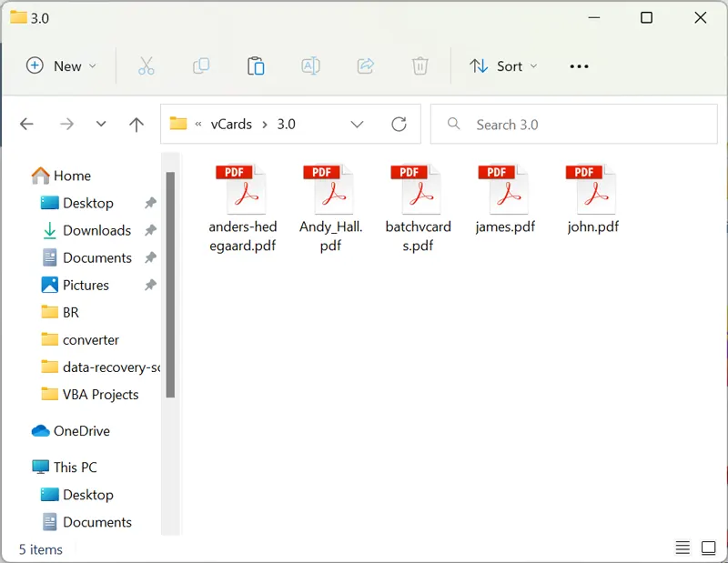Image resolution: width=728 pixels, height=563 pixels.
Task: Open the See more ellipsis menu
Action: click(579, 65)
